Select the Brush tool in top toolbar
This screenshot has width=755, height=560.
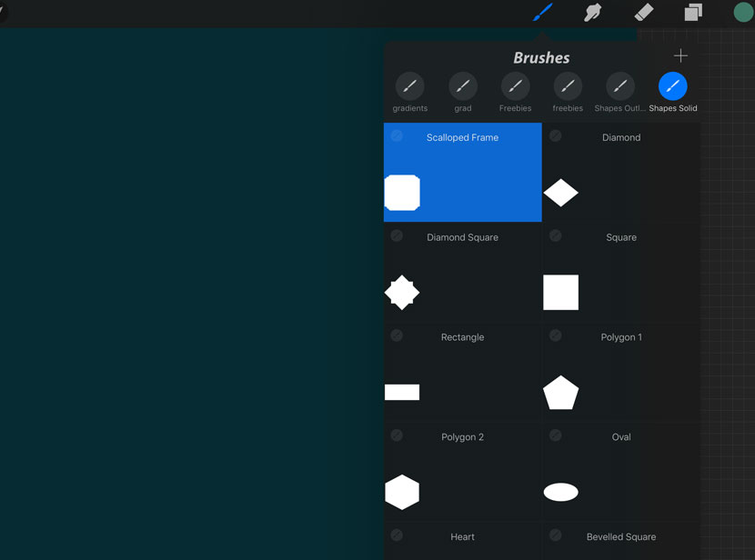point(543,12)
